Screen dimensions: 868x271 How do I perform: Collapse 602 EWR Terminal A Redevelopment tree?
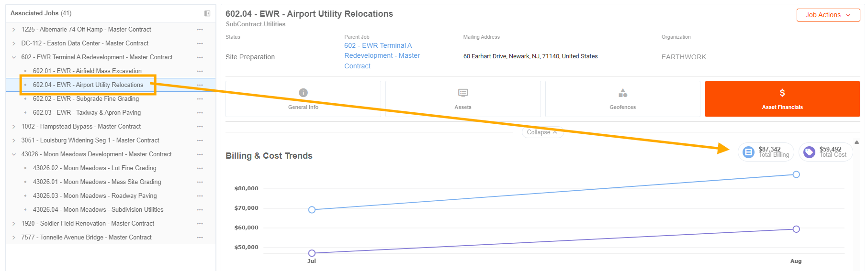pyautogui.click(x=14, y=57)
